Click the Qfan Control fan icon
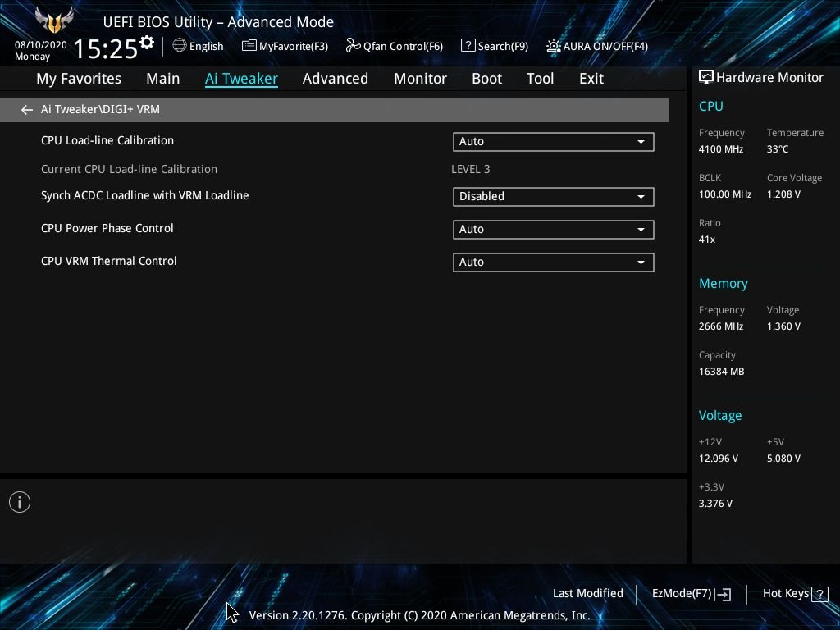840x630 pixels. pyautogui.click(x=353, y=46)
